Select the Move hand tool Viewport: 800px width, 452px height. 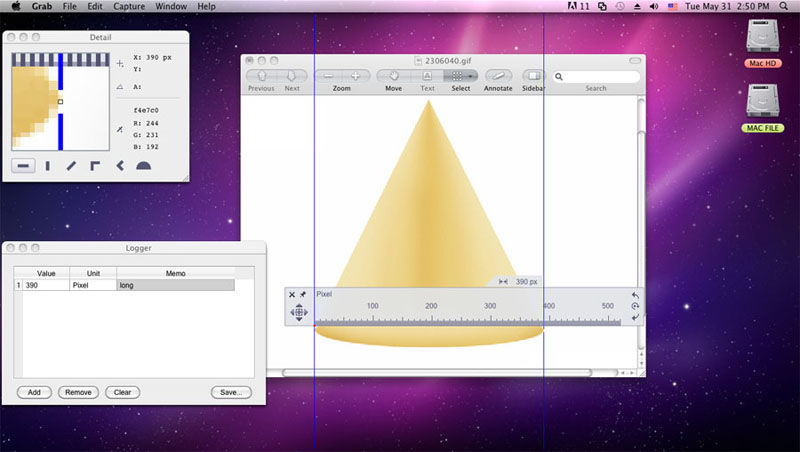coord(393,76)
